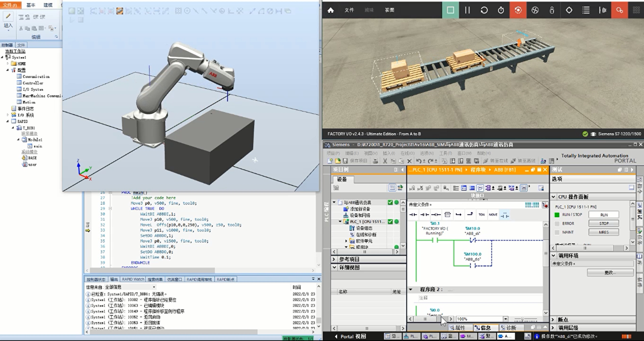Click the MRES button on CPU operator panel
This screenshot has width=644, height=341.
point(604,232)
